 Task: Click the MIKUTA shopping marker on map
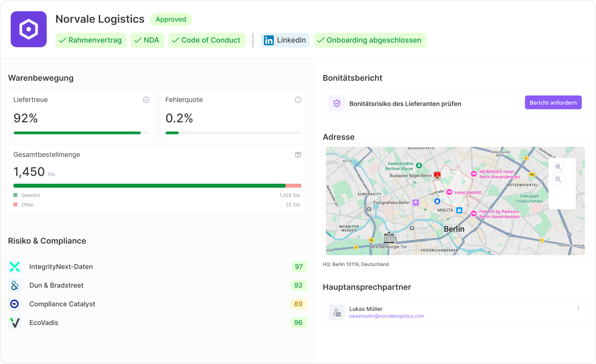[x=459, y=210]
